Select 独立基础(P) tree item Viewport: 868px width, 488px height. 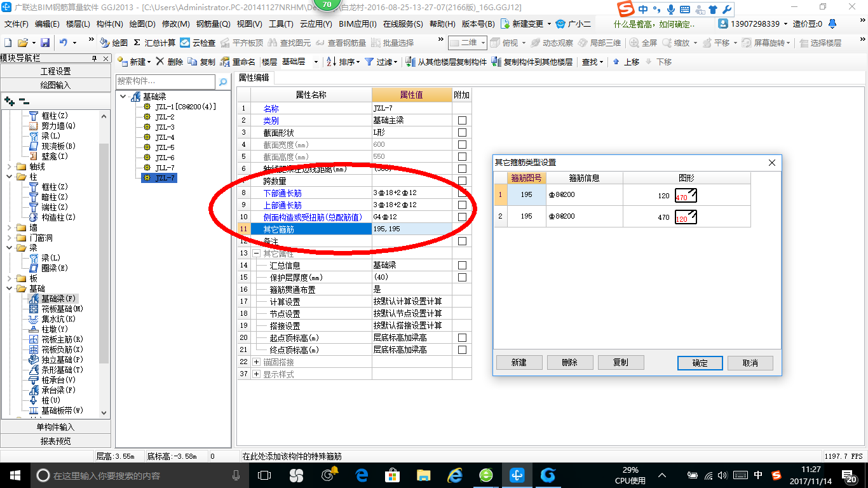point(61,359)
